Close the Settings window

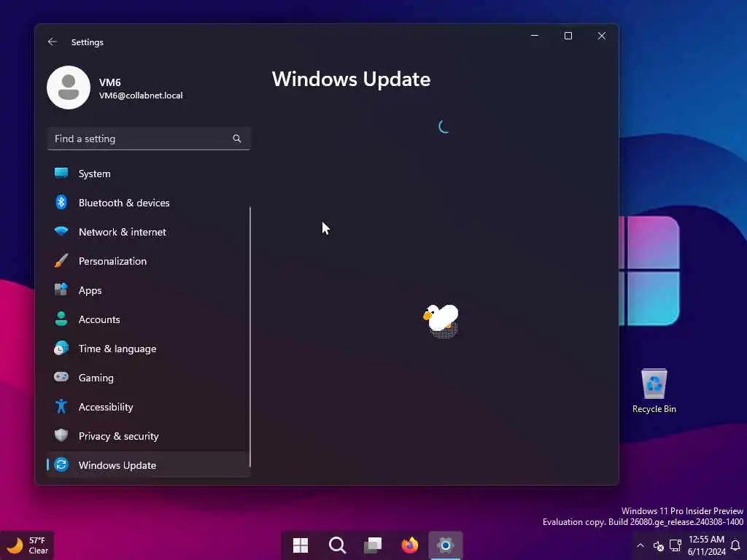[x=602, y=36]
